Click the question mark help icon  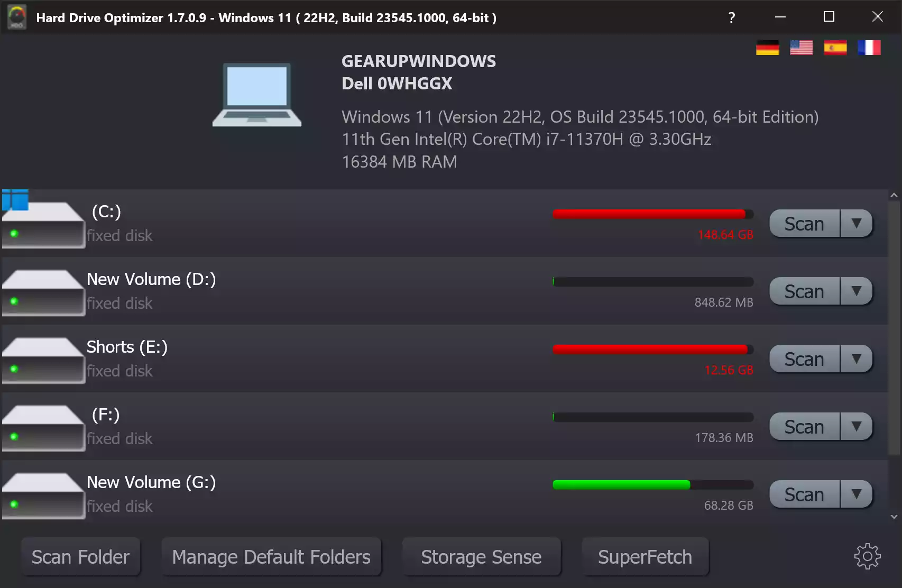click(732, 17)
